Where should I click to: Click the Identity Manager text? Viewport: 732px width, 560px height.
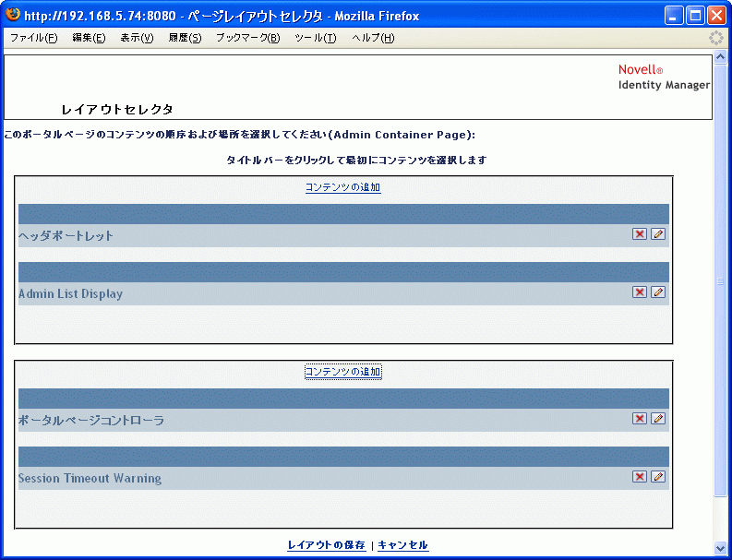coord(664,85)
